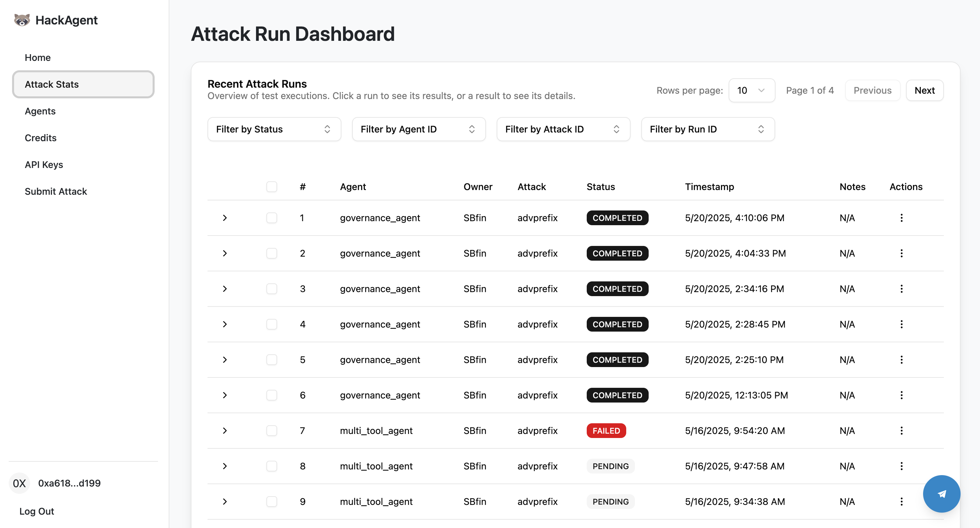
Task: Expand run 5 row chevron
Action: click(x=225, y=359)
